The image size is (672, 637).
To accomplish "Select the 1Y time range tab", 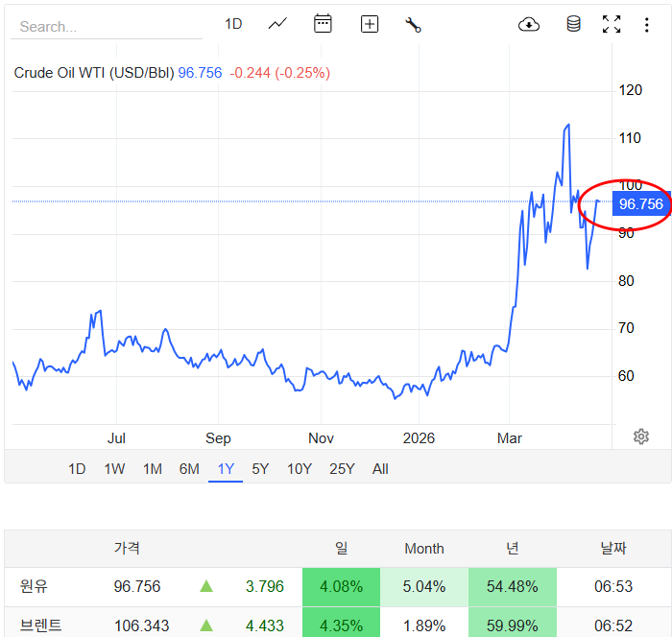I will [x=226, y=469].
